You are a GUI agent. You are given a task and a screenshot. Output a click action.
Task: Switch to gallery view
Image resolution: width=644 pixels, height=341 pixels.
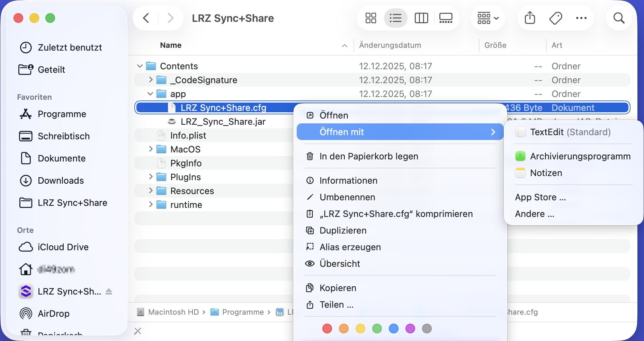coord(446,18)
